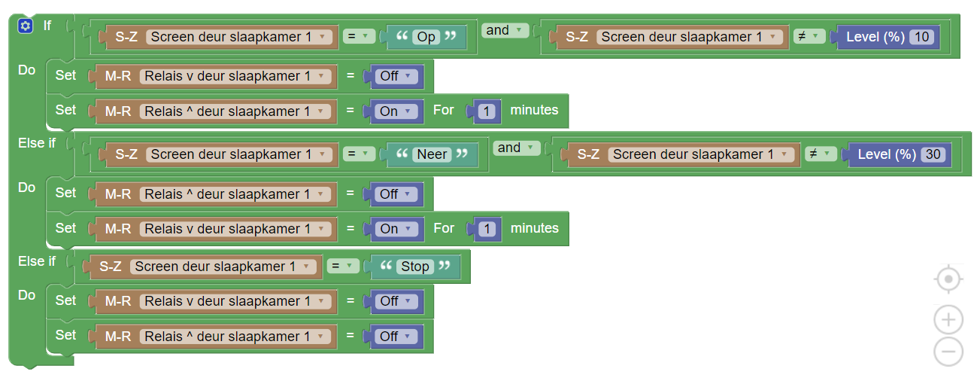The width and height of the screenshot is (980, 381).
Task: Toggle the Off state dropdown in first Do block
Action: pos(396,76)
